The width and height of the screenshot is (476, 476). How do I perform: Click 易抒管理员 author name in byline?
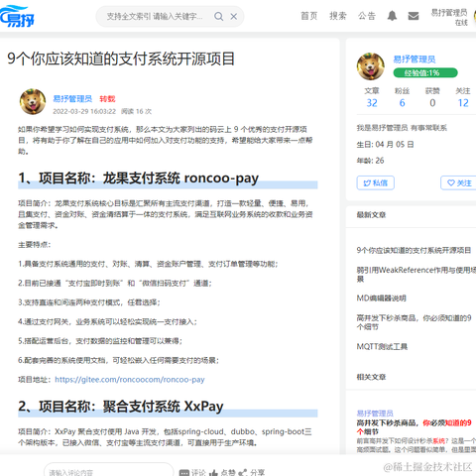click(x=72, y=99)
